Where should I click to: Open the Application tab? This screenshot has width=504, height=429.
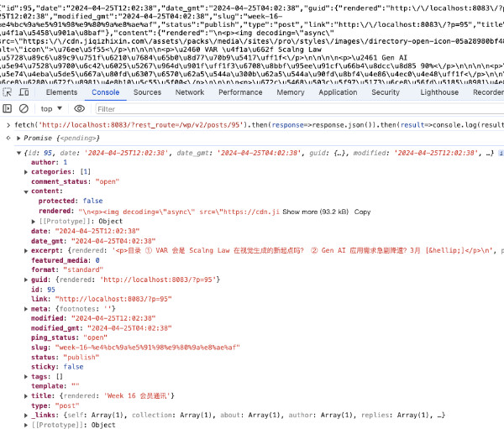(338, 92)
